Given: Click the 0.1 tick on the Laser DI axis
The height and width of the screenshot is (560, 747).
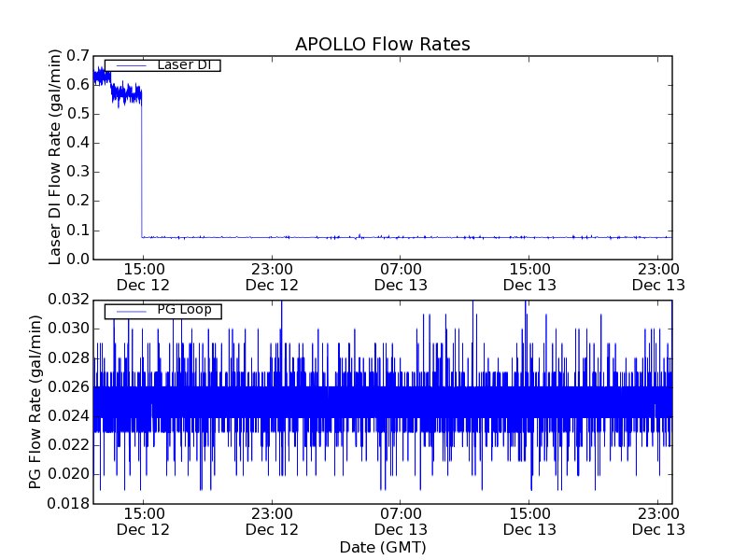Looking at the screenshot, I should (x=78, y=230).
